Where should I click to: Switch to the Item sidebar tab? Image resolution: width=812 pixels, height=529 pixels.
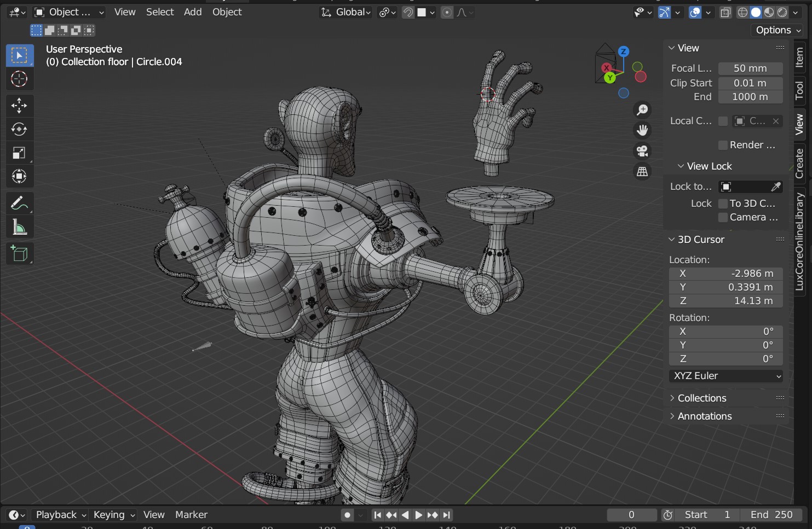[799, 57]
